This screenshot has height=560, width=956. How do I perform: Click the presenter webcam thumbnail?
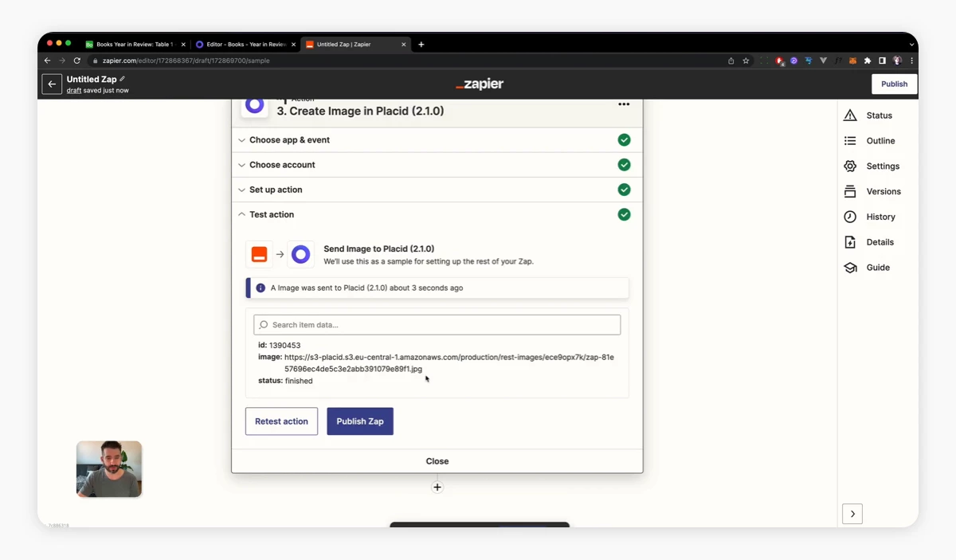click(109, 469)
